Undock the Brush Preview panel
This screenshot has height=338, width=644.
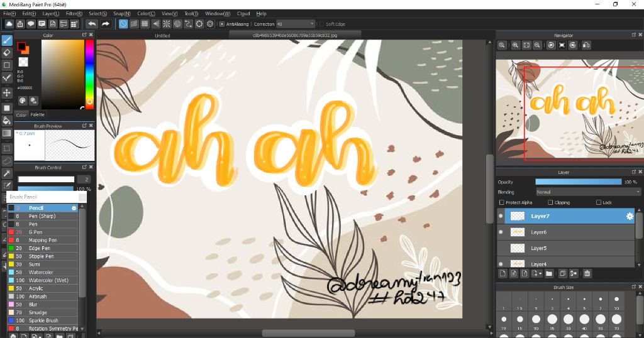[84, 126]
